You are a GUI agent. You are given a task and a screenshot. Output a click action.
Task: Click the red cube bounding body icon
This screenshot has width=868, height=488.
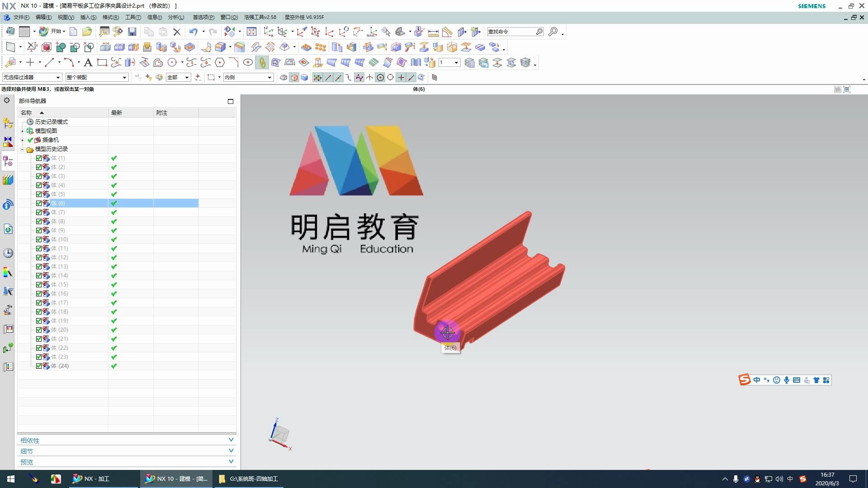click(46, 47)
